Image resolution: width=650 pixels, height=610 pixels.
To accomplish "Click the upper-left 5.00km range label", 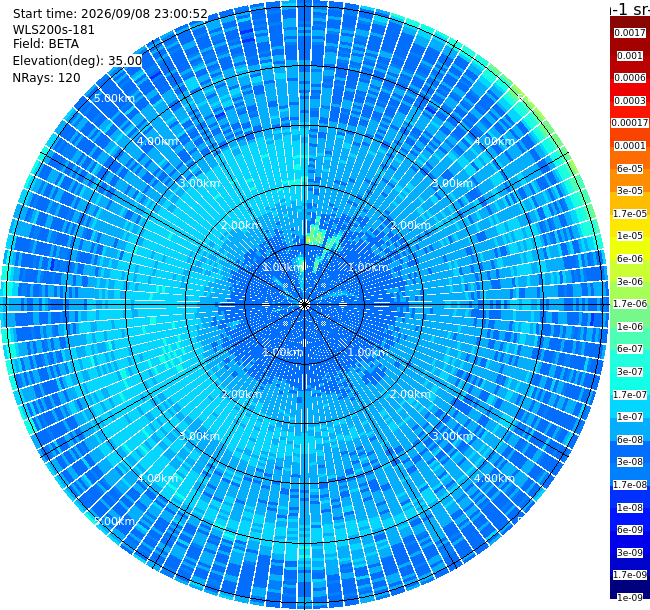I will coord(114,98).
